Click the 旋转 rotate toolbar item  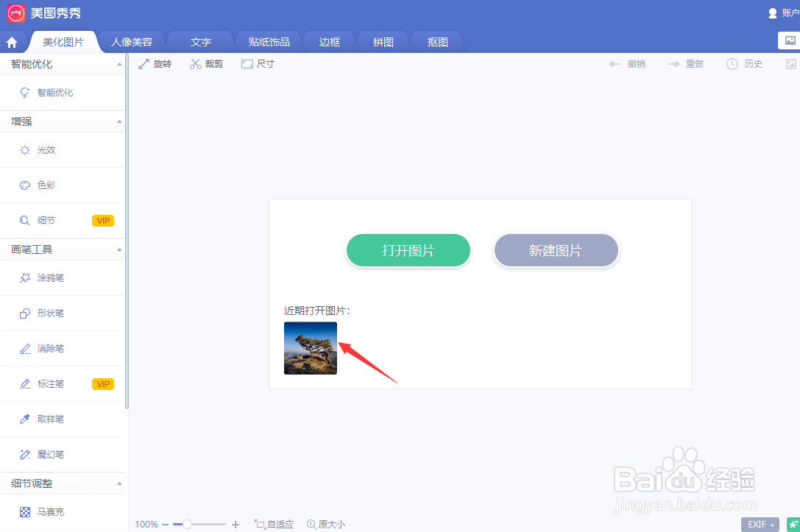[x=155, y=64]
